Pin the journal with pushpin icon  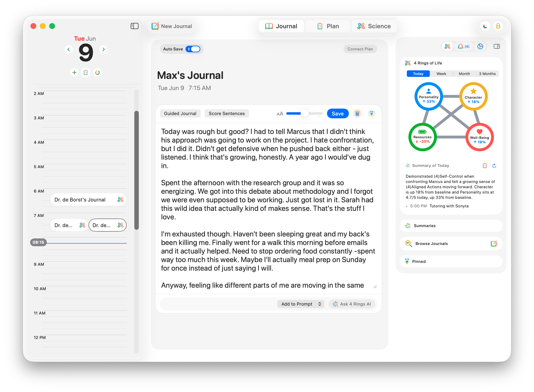[371, 113]
